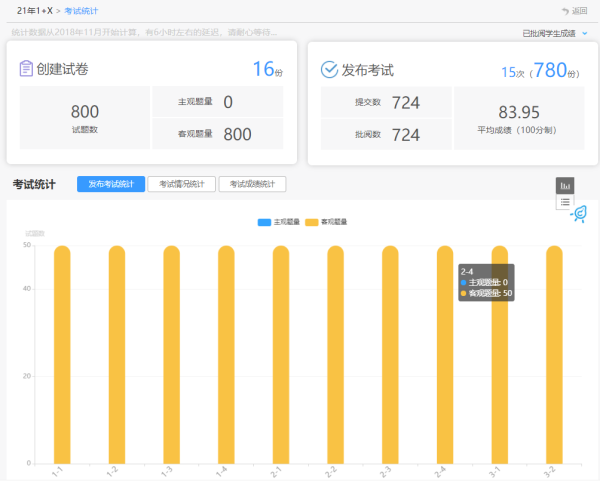Click the 2-3 yellow bar
Screen dimensions: 600x484
coord(390,355)
